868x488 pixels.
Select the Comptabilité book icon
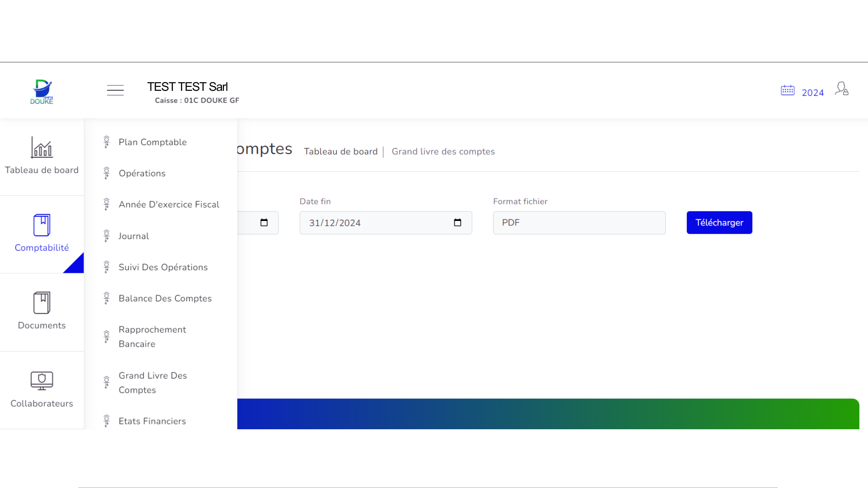point(42,225)
